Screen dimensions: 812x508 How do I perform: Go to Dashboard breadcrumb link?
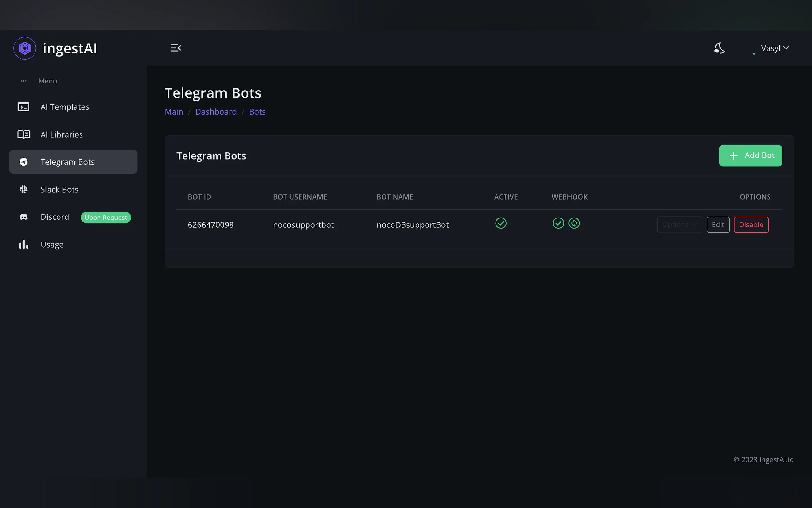(216, 112)
